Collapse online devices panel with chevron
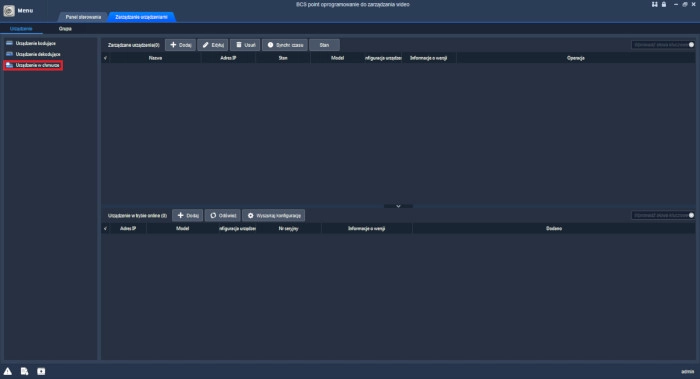Viewport: 700px width, 379px height. point(398,206)
